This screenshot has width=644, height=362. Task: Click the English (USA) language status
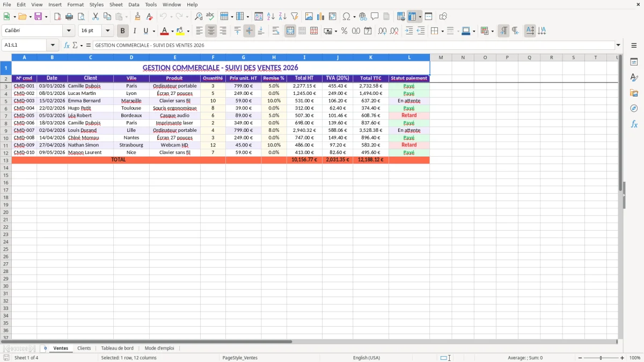click(367, 358)
